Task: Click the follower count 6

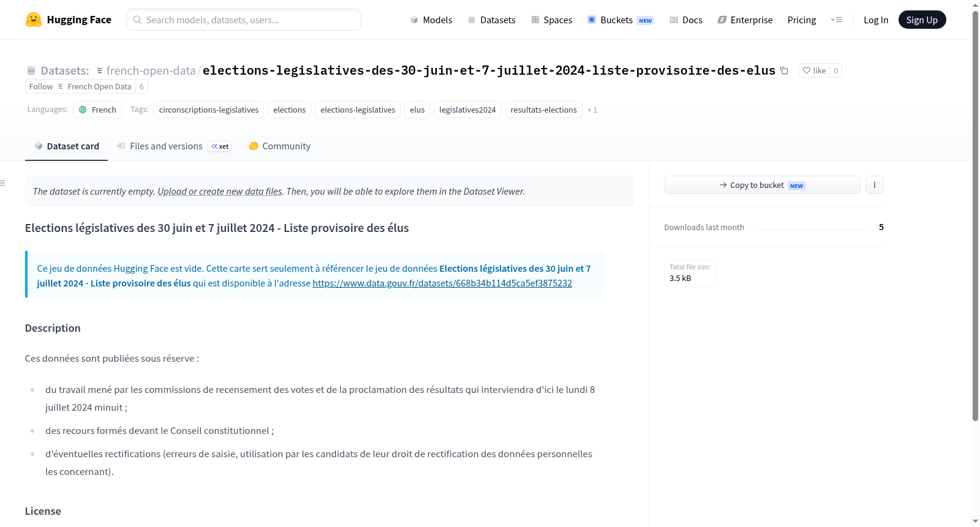Action: click(x=141, y=86)
